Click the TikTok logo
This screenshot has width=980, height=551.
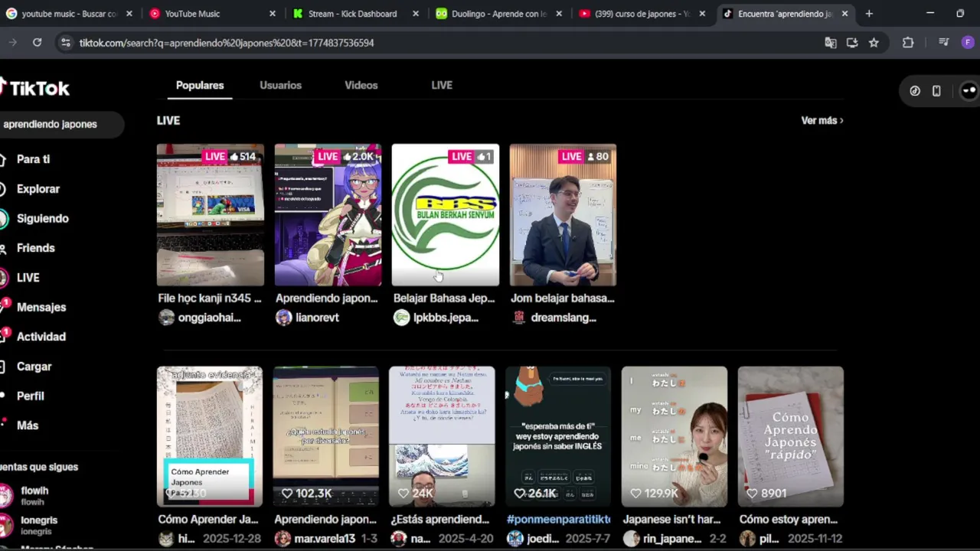[35, 88]
